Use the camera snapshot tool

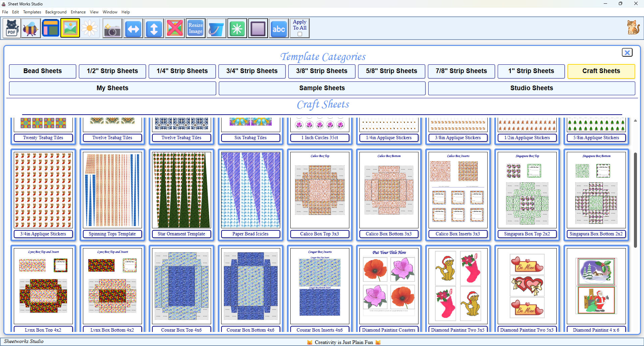coord(112,28)
